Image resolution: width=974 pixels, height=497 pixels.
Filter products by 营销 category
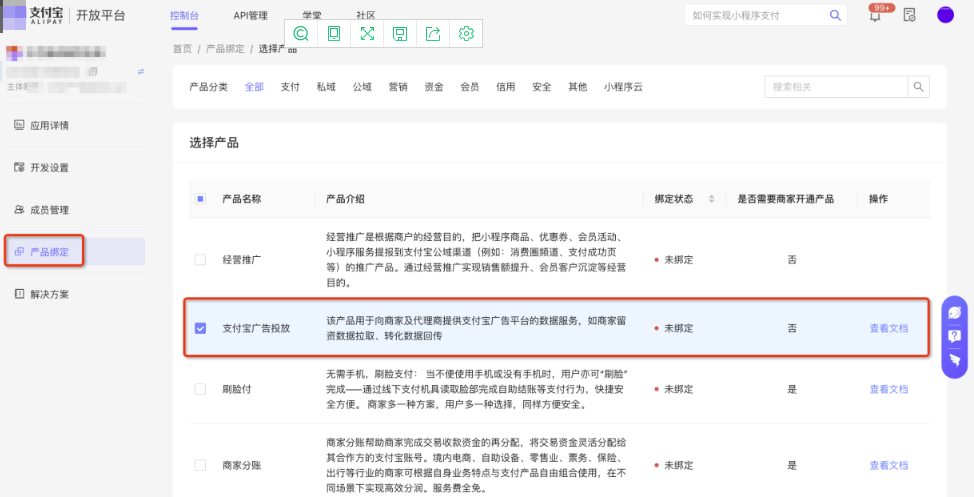coord(398,87)
